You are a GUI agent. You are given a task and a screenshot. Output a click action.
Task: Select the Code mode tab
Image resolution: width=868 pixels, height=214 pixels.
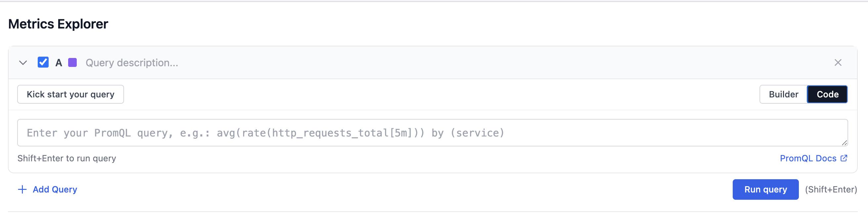coord(827,94)
